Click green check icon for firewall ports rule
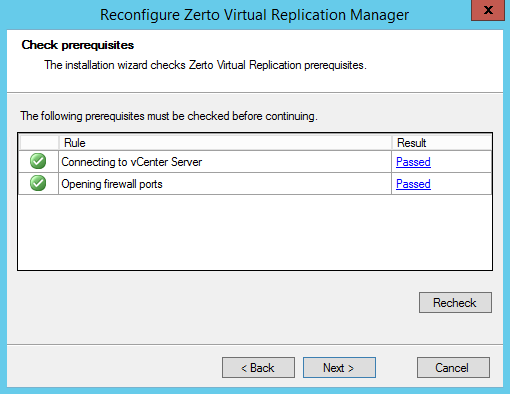The image size is (510, 394). pos(38,183)
